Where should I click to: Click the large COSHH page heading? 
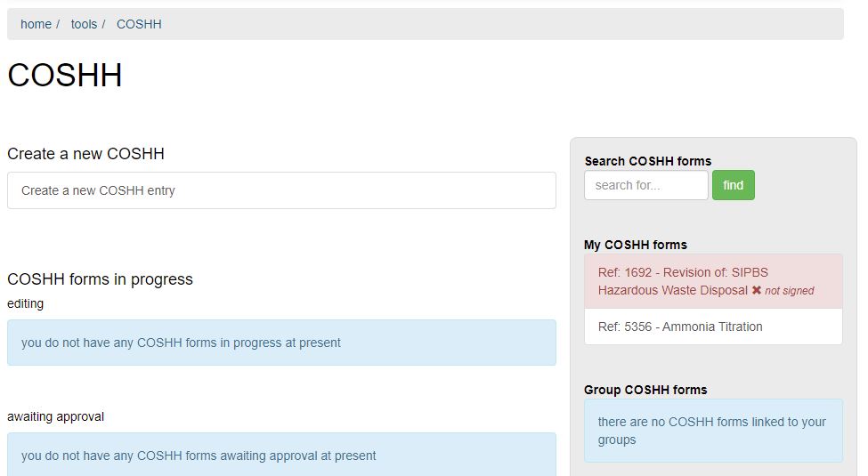pos(65,76)
